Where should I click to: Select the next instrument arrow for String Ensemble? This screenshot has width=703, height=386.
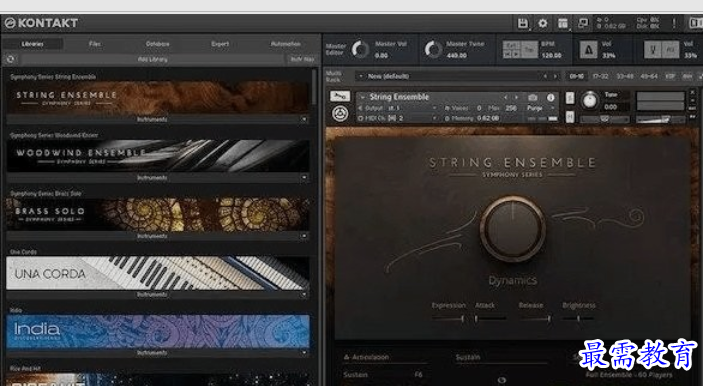point(516,97)
